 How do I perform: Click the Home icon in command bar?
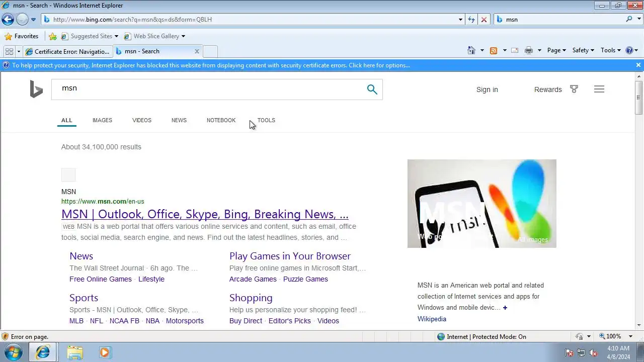pos(471,50)
